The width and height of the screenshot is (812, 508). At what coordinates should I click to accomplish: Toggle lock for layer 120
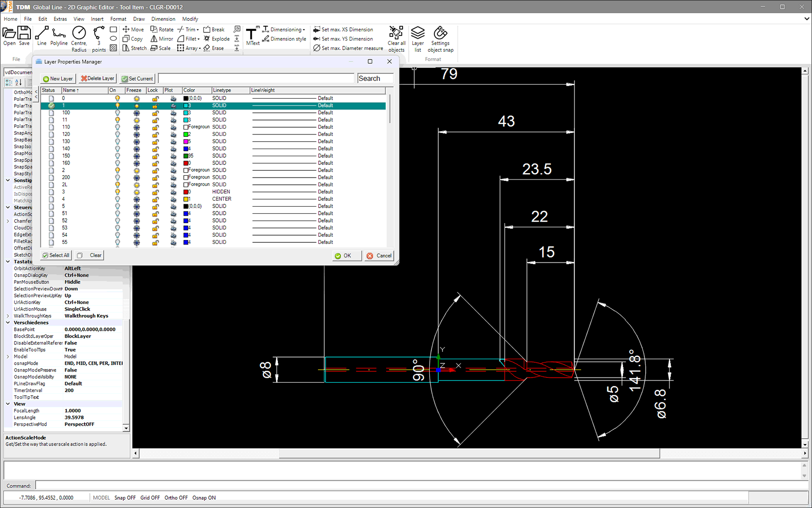point(155,134)
